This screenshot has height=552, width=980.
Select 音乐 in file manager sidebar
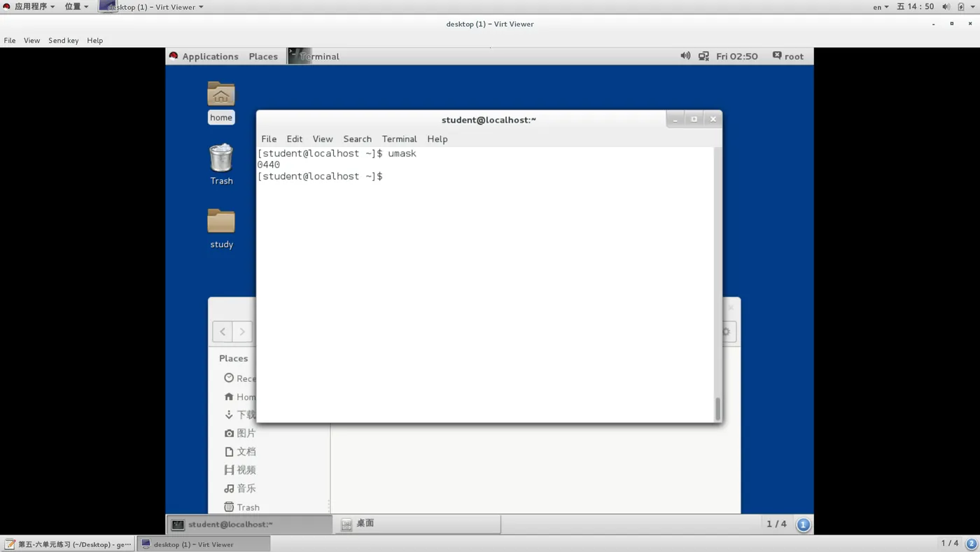[x=240, y=488]
